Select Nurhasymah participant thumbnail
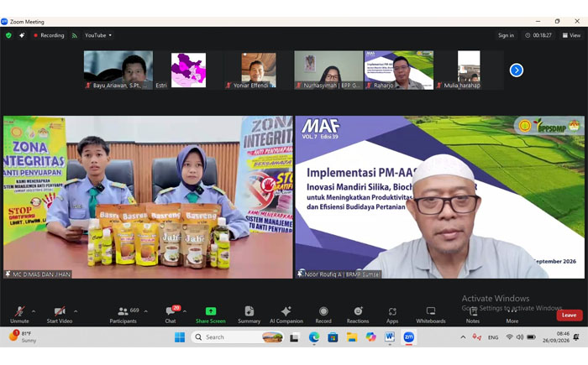 [328, 70]
